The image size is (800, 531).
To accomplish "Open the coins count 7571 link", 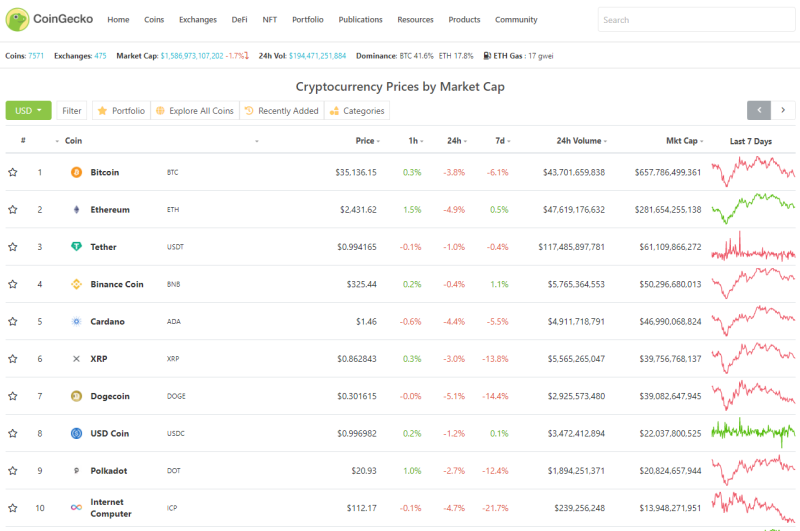I will point(36,56).
